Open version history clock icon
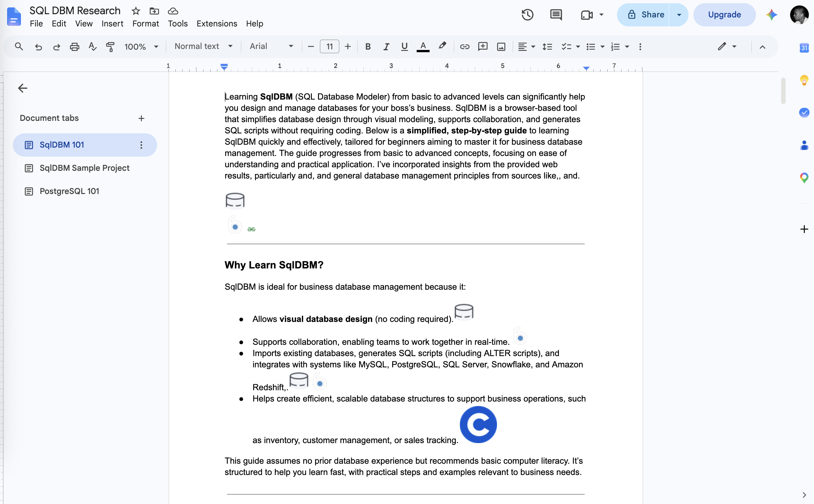The width and height of the screenshot is (814, 504). point(527,15)
